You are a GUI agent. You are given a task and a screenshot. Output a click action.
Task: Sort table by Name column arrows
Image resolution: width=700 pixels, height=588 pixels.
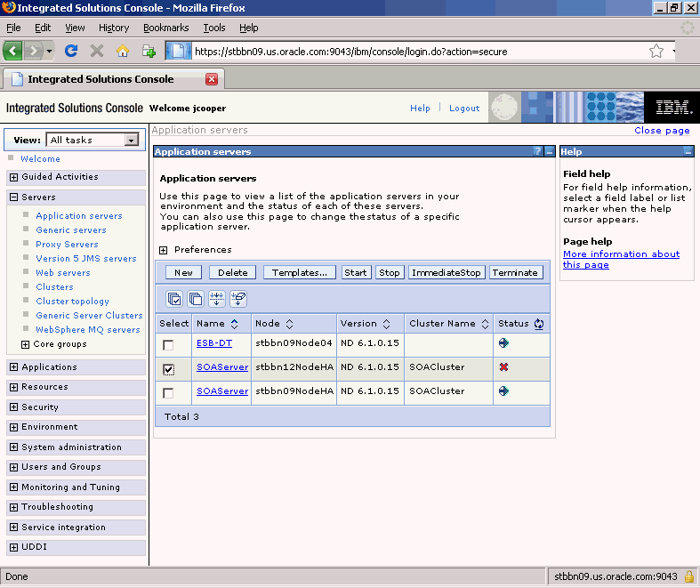[235, 324]
